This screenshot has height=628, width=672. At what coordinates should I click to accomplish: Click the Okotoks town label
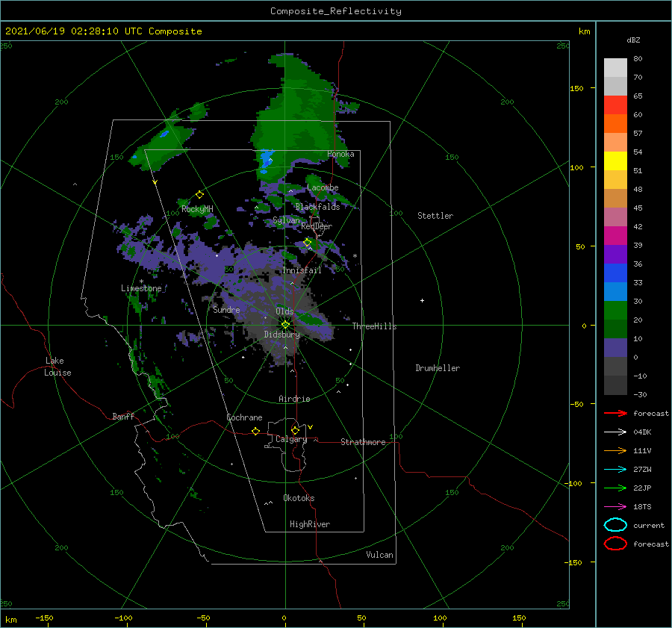(x=299, y=498)
